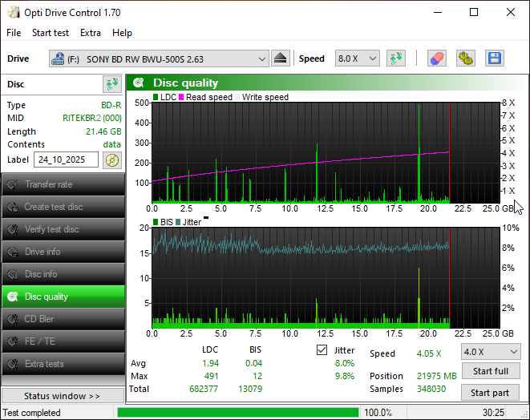Toggle the Jitter checkbox
Viewport: 530px width, 420px height.
click(322, 350)
